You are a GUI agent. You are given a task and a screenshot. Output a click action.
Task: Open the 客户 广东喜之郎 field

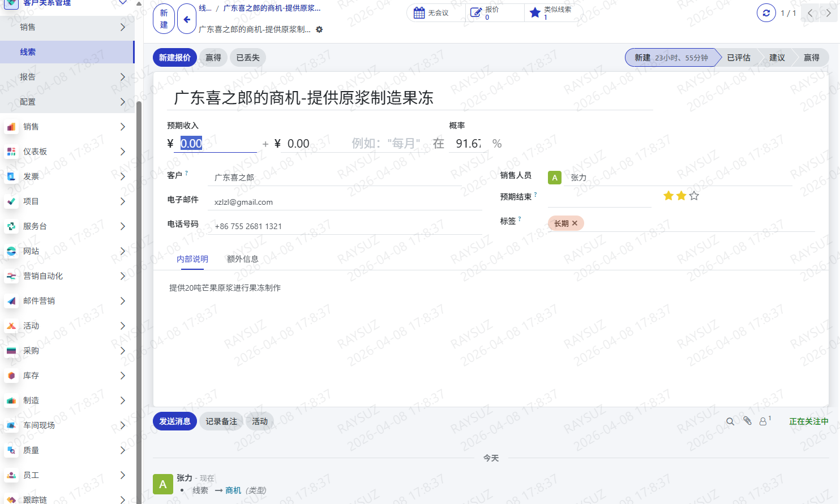pyautogui.click(x=335, y=178)
